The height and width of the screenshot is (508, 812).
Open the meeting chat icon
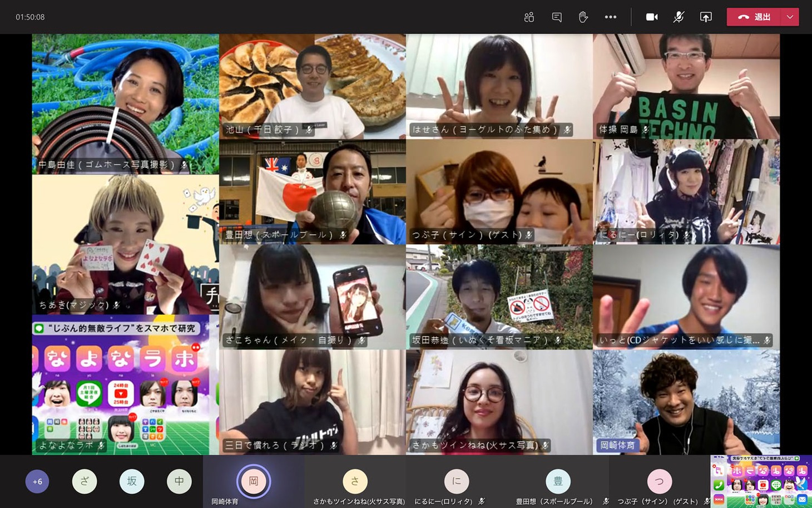click(556, 17)
